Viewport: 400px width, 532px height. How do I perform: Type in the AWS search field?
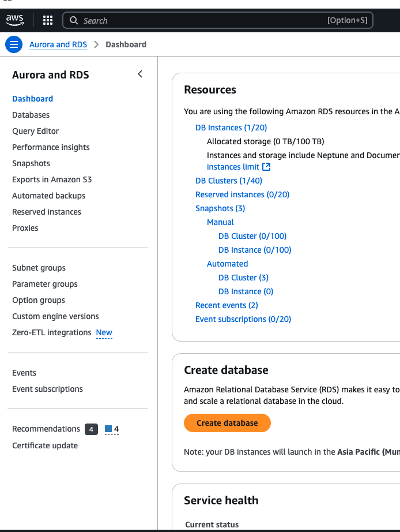(202, 21)
